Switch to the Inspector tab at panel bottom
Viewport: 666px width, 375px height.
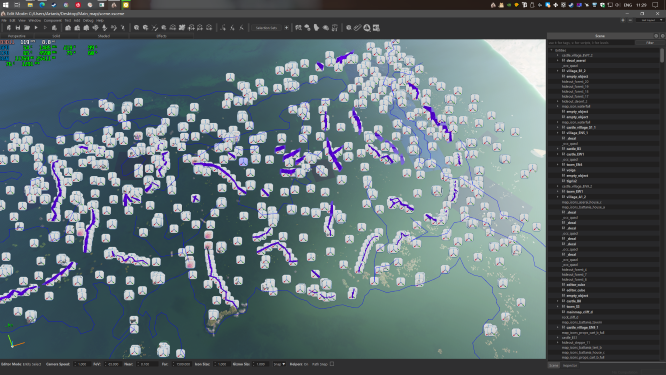click(570, 365)
